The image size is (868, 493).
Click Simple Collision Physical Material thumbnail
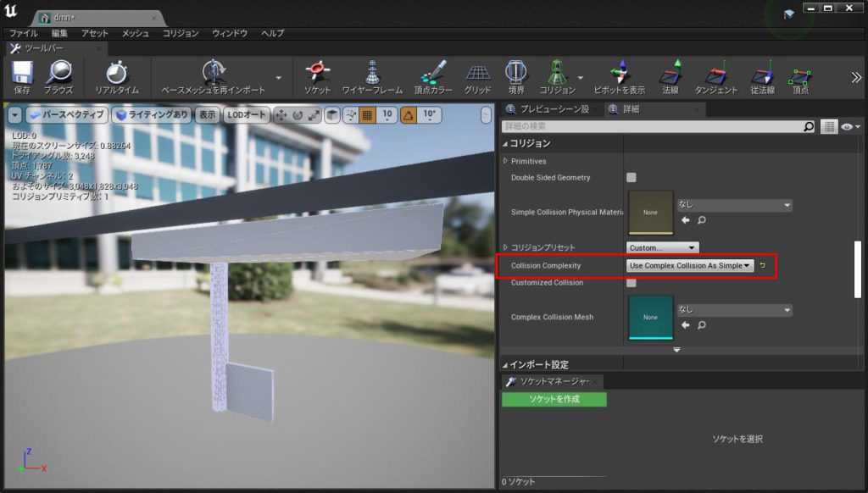(x=650, y=212)
